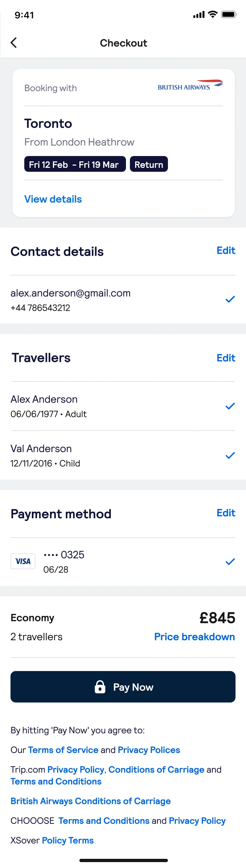The image size is (246, 868).
Task: Open XSover Policy Terms link
Action: (68, 840)
